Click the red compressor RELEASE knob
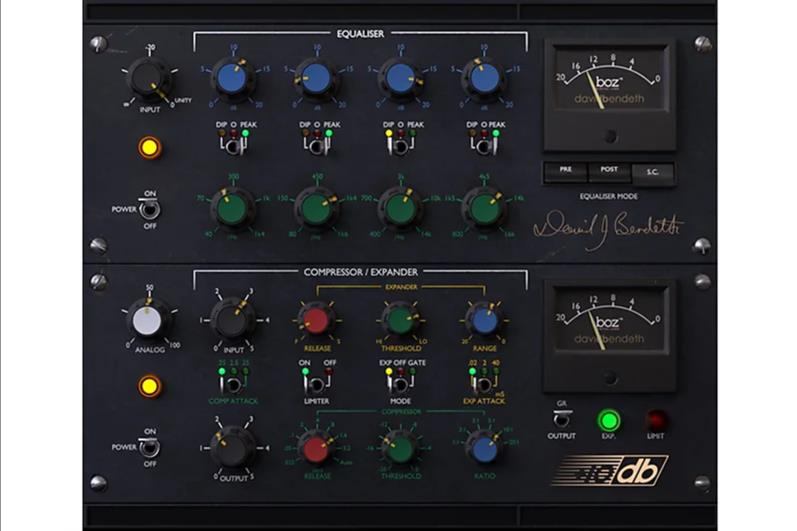 316,449
